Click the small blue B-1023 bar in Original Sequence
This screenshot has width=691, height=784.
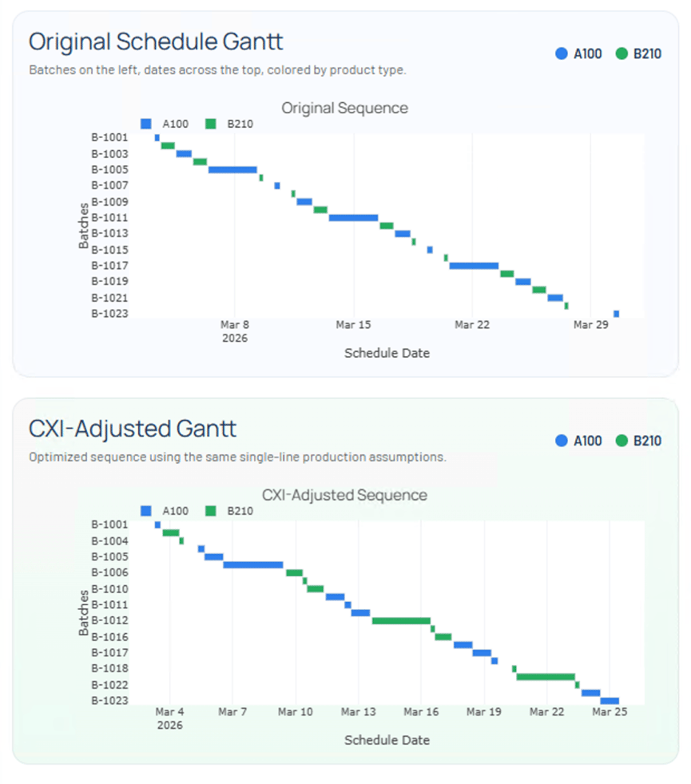click(616, 314)
